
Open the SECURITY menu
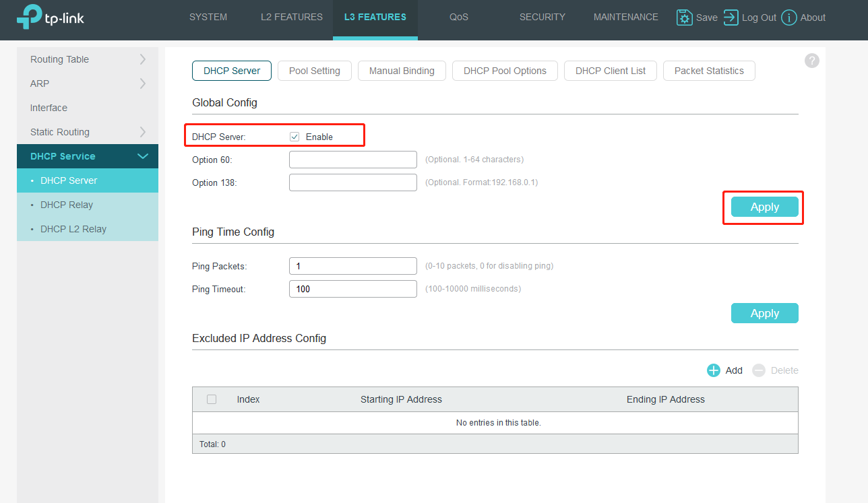click(x=542, y=17)
